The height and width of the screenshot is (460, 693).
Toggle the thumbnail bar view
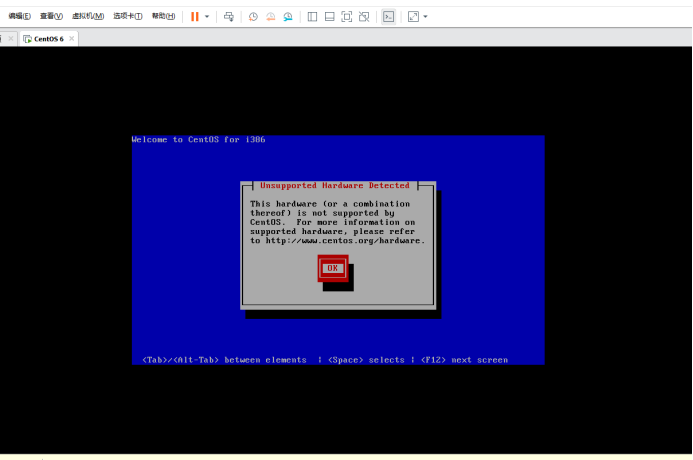tap(329, 17)
